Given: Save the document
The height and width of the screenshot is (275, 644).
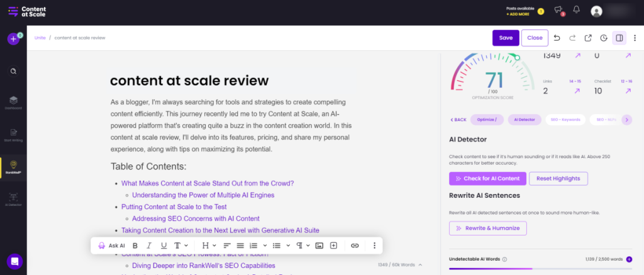Looking at the screenshot, I should point(506,38).
